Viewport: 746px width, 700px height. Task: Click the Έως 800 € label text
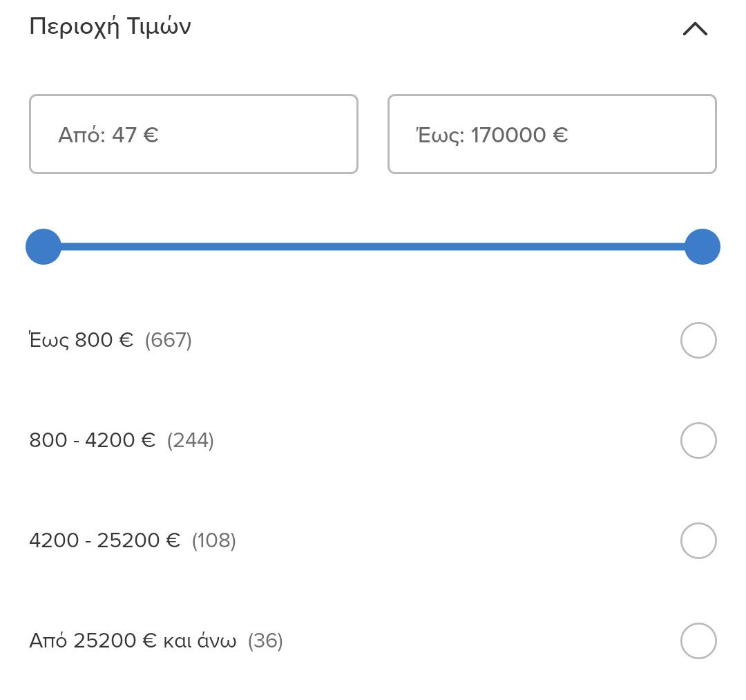pyautogui.click(x=81, y=341)
